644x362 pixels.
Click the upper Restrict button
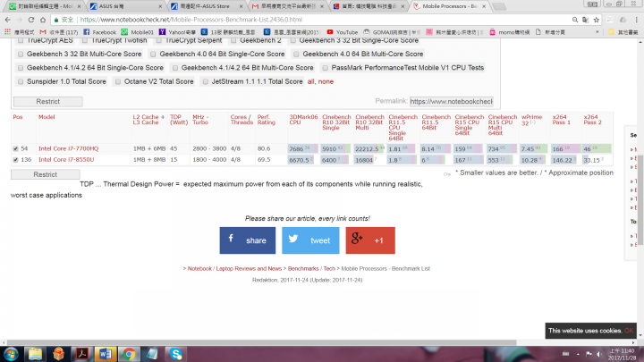48,101
